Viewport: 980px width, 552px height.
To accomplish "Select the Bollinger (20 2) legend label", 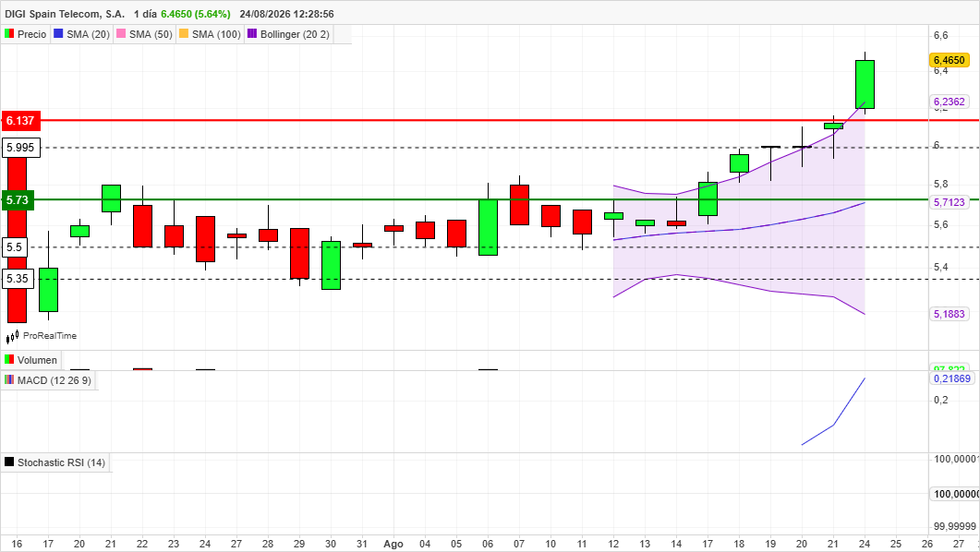I will (x=295, y=34).
